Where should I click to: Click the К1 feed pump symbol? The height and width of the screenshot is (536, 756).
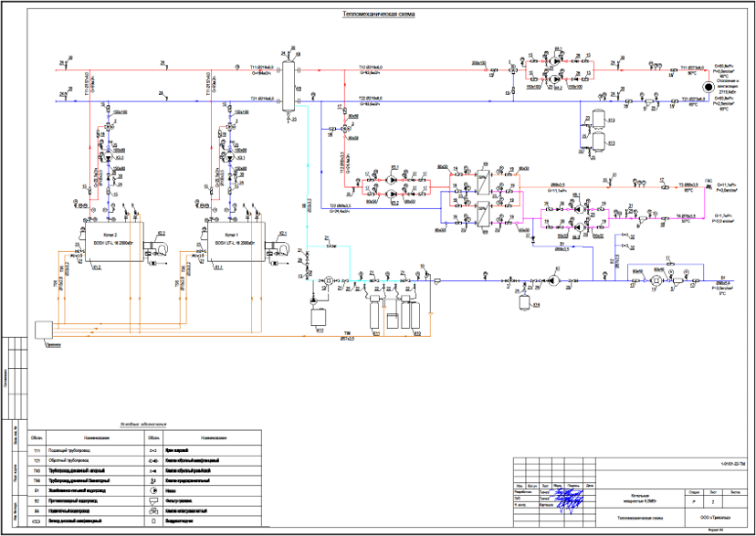point(552,280)
